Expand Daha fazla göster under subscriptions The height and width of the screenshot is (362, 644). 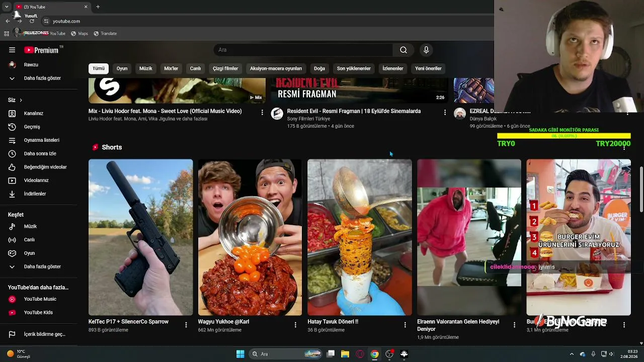point(42,78)
